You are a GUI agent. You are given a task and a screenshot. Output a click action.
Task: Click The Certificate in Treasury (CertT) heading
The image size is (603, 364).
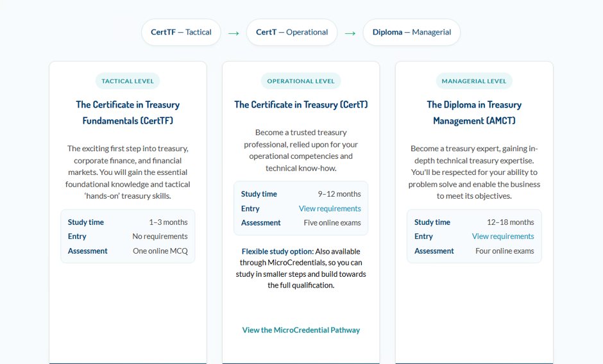pos(301,104)
